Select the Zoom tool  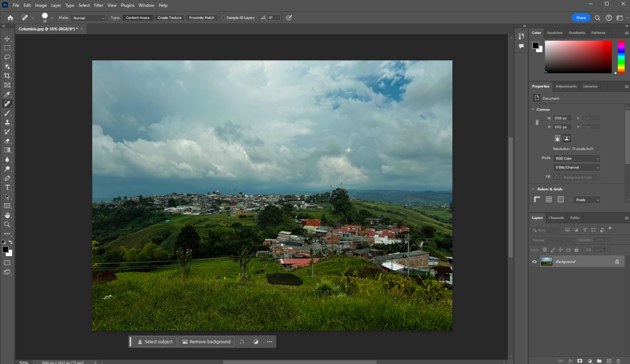point(7,224)
